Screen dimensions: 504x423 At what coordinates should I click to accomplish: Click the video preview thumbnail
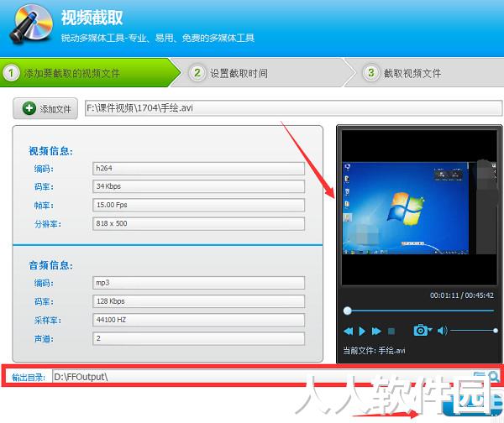click(x=419, y=208)
